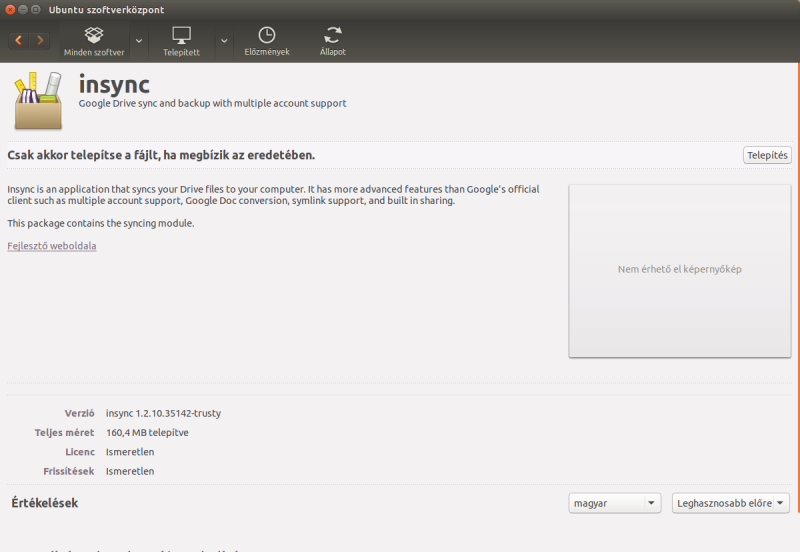The width and height of the screenshot is (800, 552).
Task: Click the Nem érhető el képernyőkép placeholder
Action: tap(680, 270)
